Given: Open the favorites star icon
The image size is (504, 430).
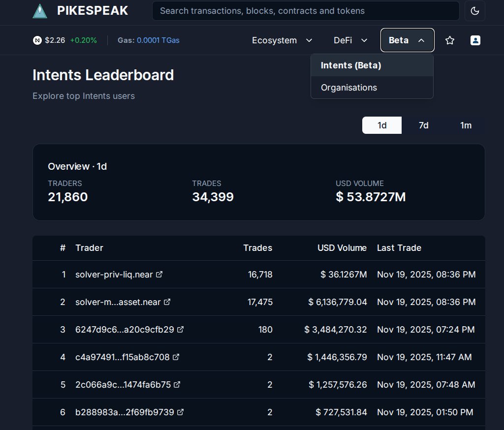Looking at the screenshot, I should click(x=450, y=40).
